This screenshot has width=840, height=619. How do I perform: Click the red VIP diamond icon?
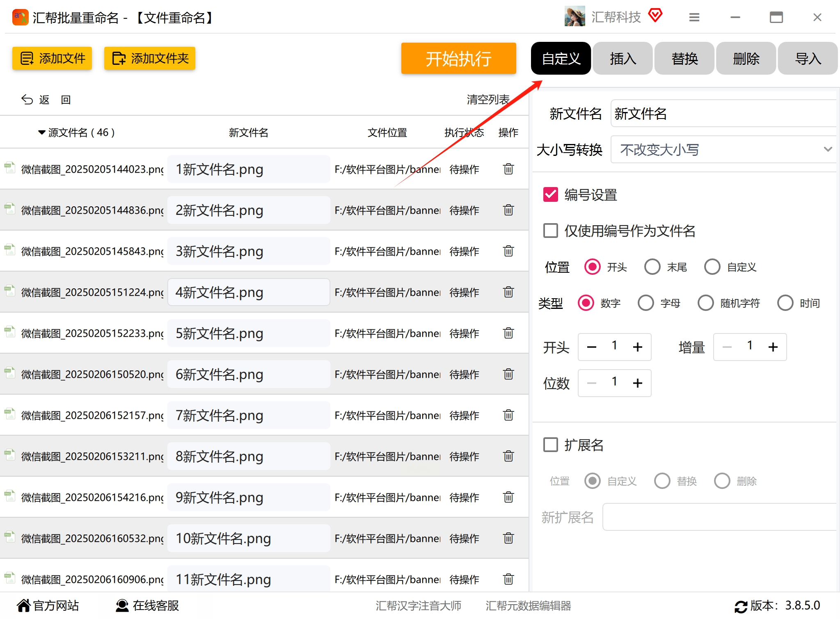coord(655,16)
